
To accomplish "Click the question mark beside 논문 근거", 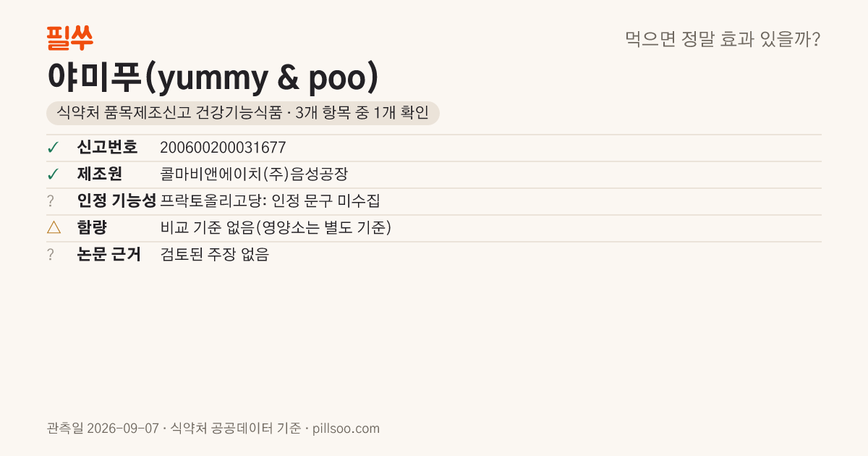I will (51, 255).
